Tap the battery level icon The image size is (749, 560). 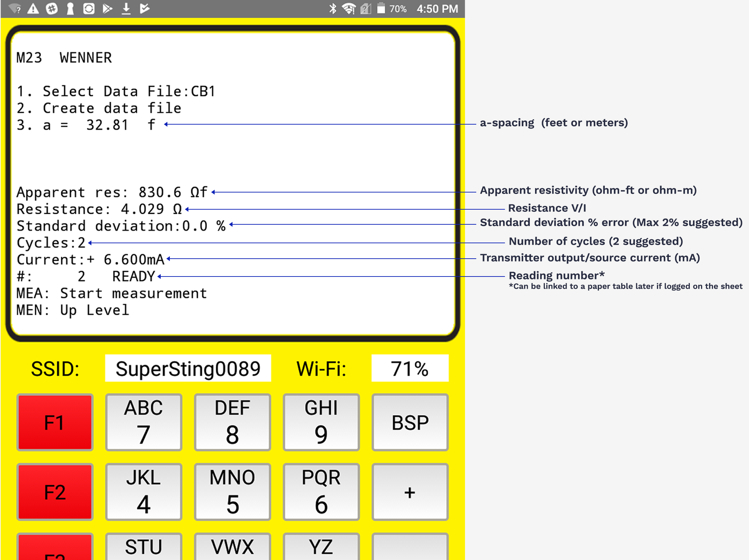(381, 8)
